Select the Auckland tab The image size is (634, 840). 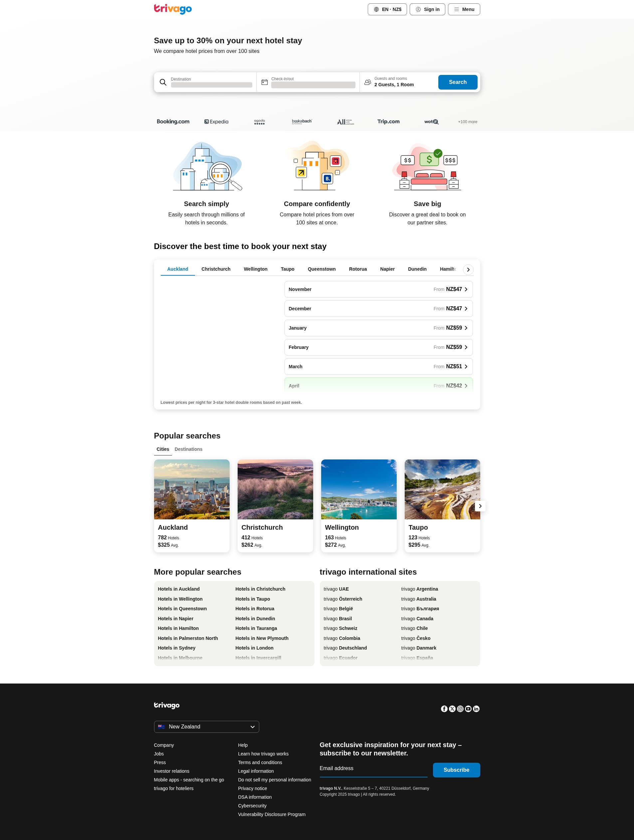(178, 269)
